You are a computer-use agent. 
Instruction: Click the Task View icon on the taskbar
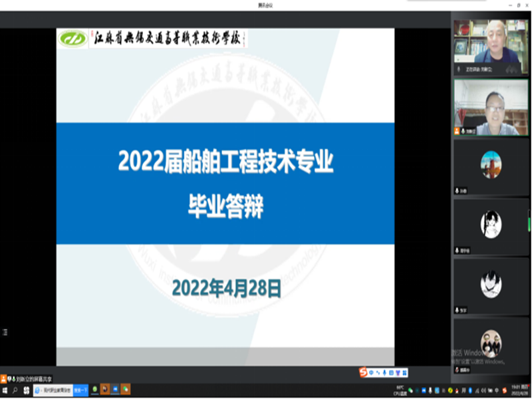click(25, 390)
